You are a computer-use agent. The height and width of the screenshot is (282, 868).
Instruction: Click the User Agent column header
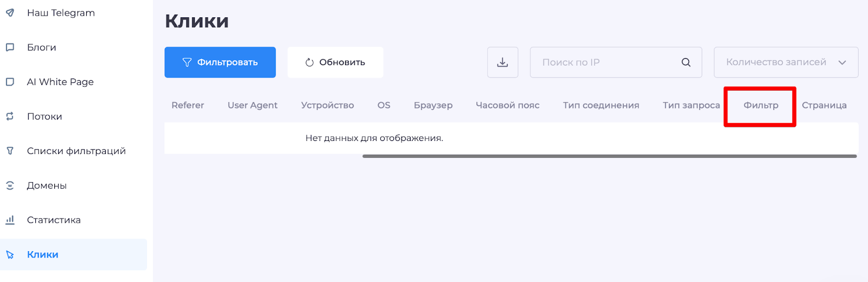pyautogui.click(x=252, y=105)
